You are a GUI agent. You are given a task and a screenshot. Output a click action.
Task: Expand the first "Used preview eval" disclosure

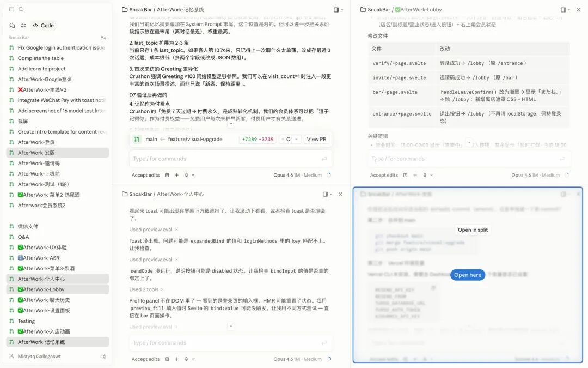[x=154, y=230]
